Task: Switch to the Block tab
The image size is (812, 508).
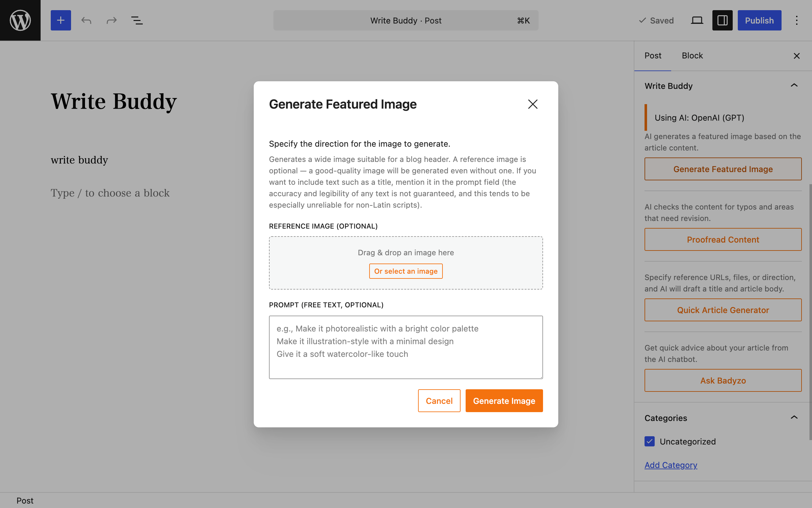Action: tap(692, 56)
